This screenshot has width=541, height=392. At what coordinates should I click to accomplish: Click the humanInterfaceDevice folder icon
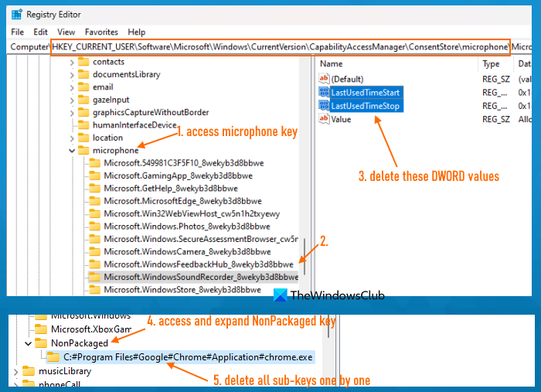point(83,125)
